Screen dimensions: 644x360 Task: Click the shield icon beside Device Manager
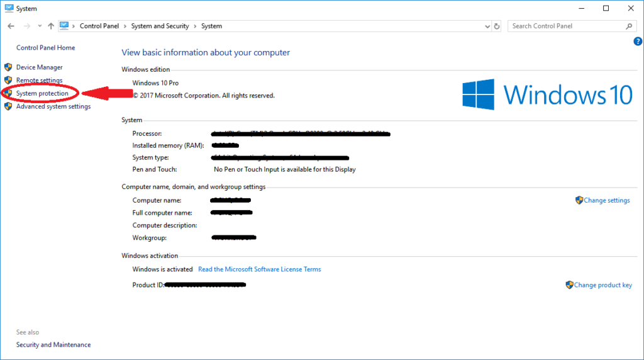click(x=8, y=67)
